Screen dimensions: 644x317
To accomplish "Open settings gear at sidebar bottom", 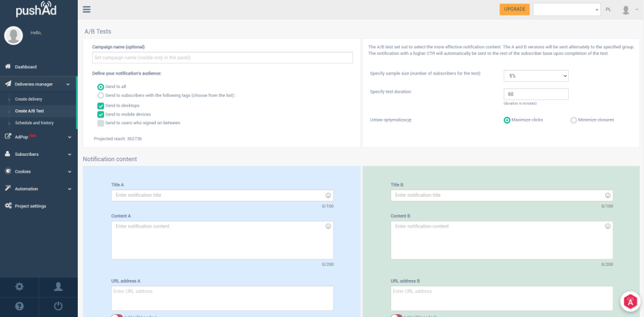I will tap(19, 287).
